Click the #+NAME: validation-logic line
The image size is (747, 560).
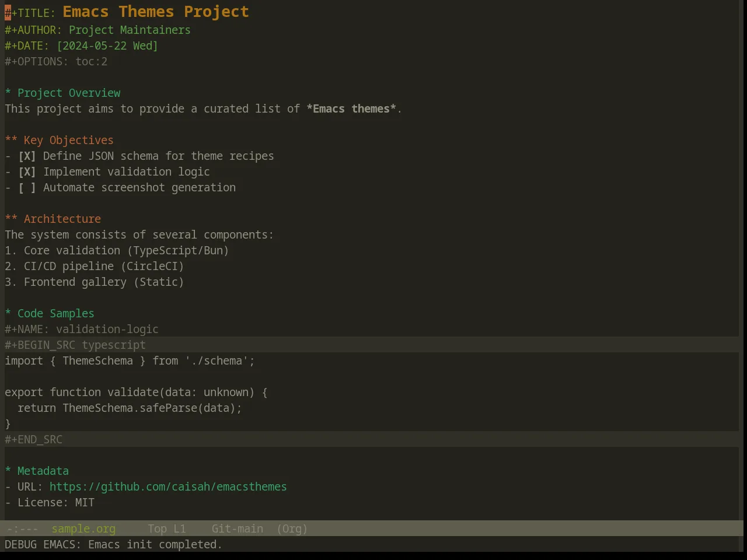point(82,330)
